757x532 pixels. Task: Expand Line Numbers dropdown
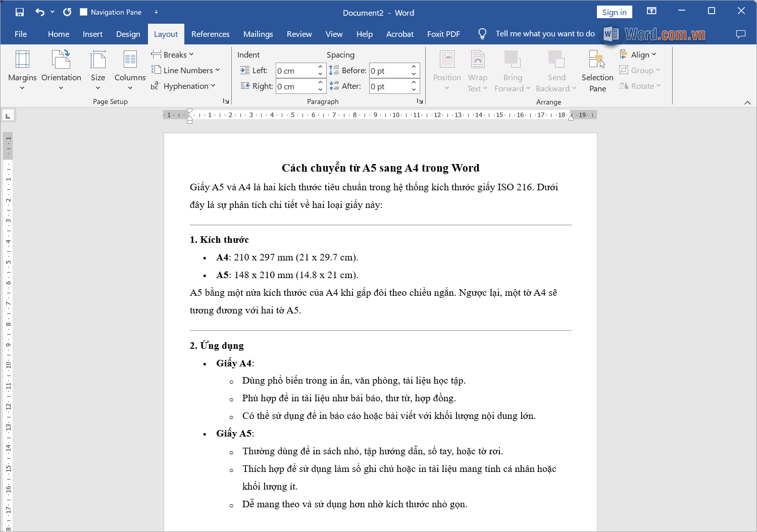(x=185, y=70)
